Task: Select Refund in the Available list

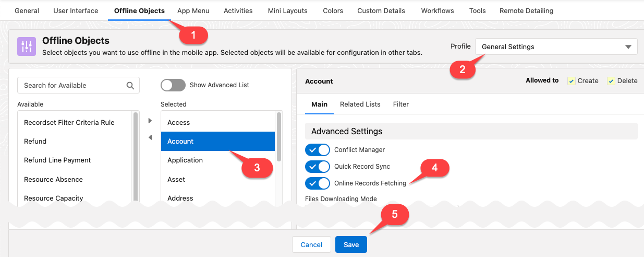Action: tap(75, 141)
